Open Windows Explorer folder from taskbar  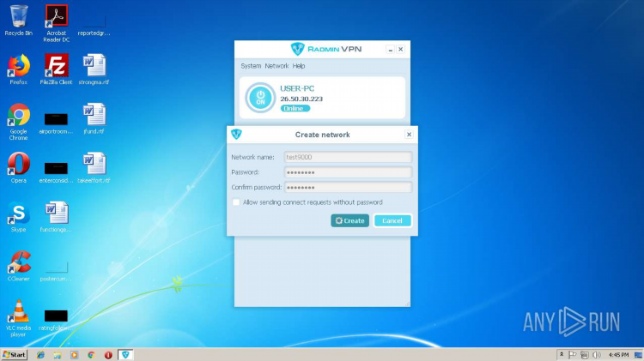(57, 355)
